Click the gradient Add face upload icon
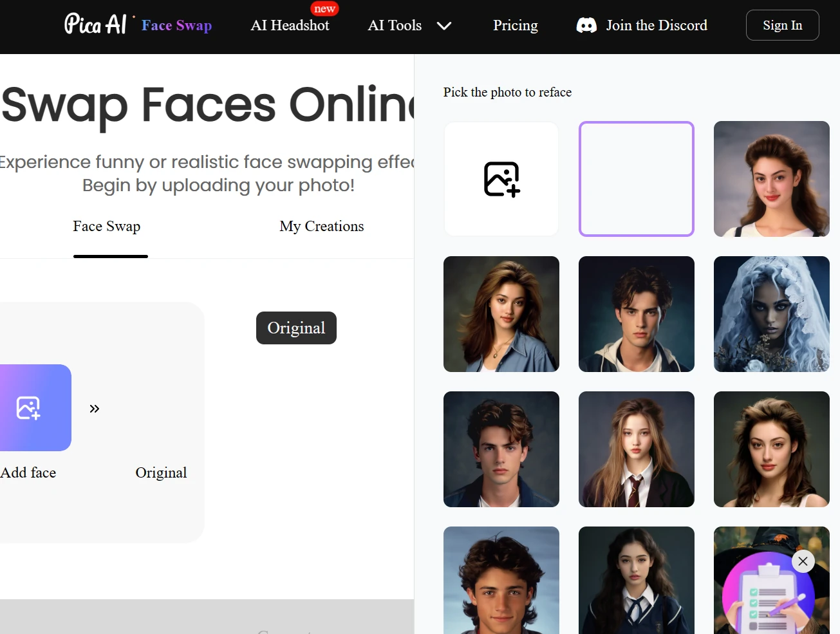The width and height of the screenshot is (840, 634). click(29, 407)
